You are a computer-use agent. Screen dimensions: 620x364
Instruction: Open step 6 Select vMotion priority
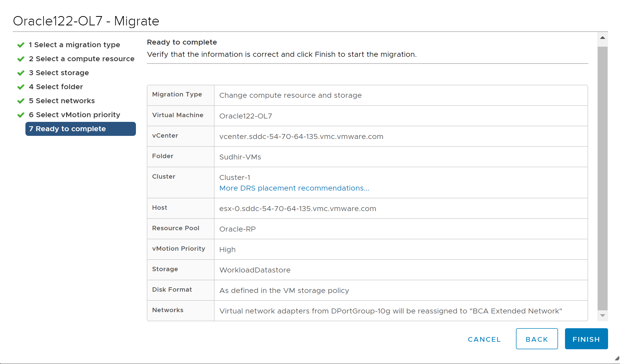(75, 115)
